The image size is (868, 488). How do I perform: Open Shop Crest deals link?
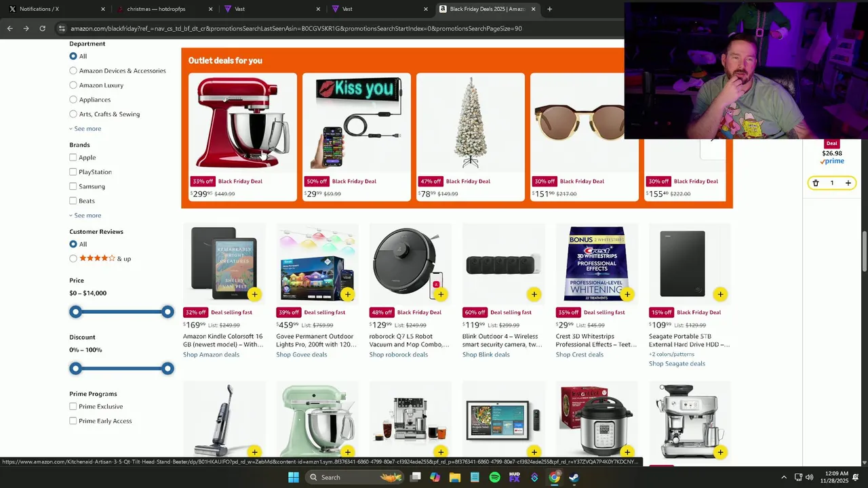click(x=580, y=354)
